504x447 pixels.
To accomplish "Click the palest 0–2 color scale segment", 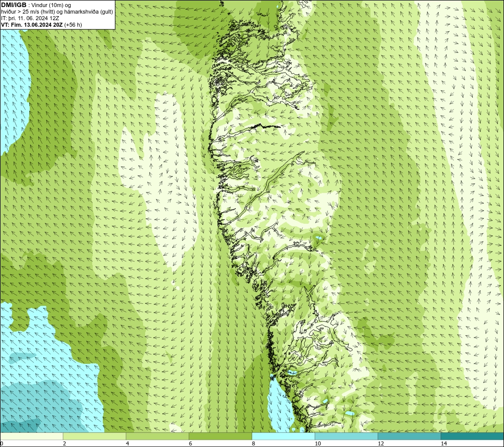I will tap(31, 436).
